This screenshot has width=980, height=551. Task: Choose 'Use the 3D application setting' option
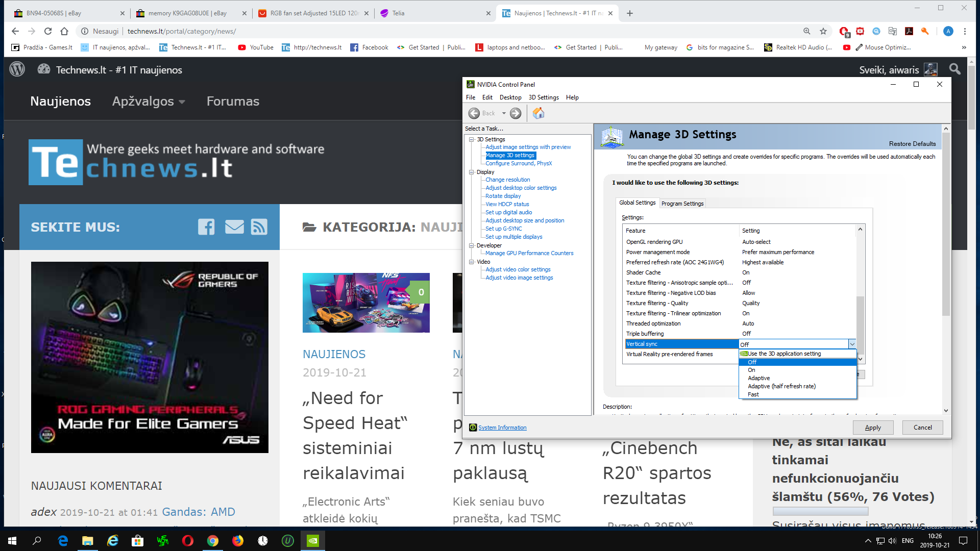797,354
